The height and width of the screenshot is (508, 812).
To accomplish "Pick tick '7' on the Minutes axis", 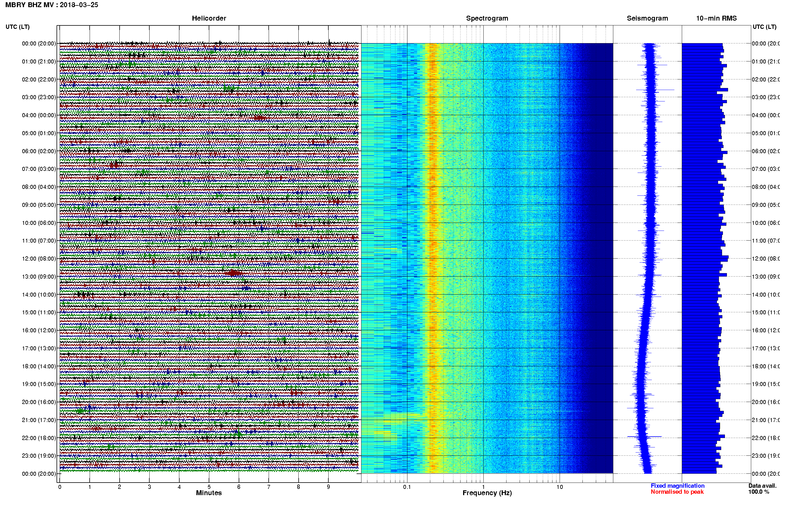I will (269, 487).
